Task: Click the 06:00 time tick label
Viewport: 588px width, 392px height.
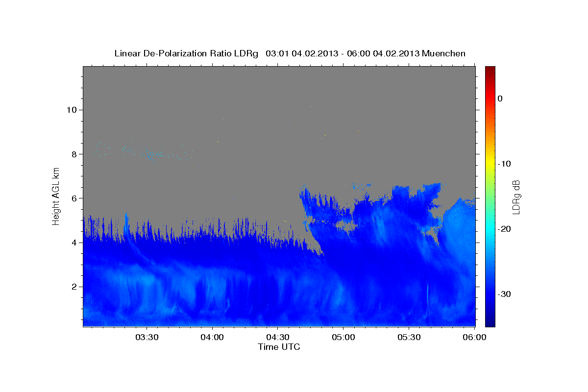Action: click(x=474, y=337)
